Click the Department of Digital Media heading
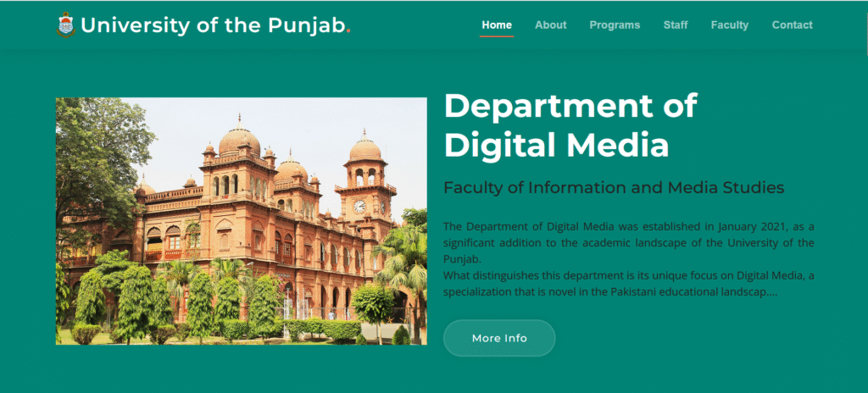868x393 pixels. [570, 125]
